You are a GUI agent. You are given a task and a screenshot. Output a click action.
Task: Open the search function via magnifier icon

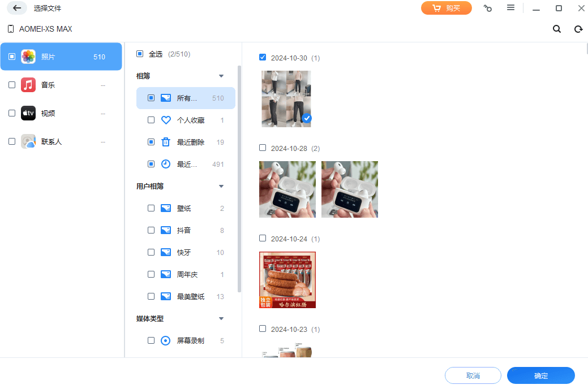coord(556,29)
